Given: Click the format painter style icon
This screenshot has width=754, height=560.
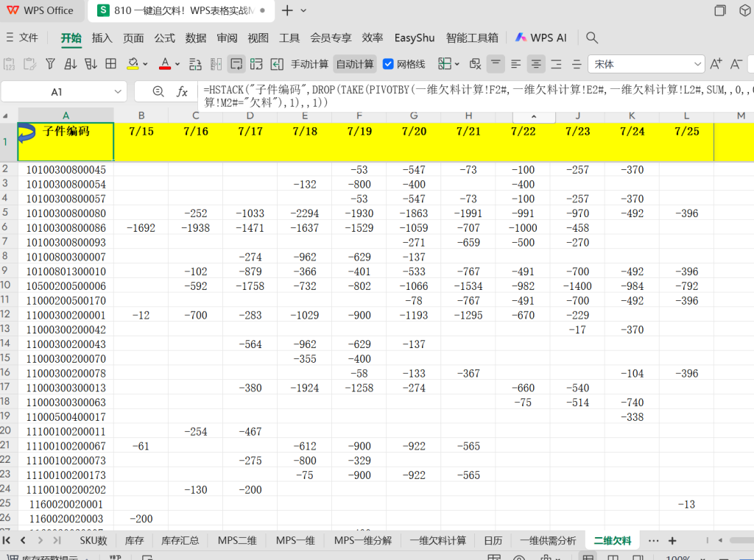Looking at the screenshot, I should coord(475,64).
